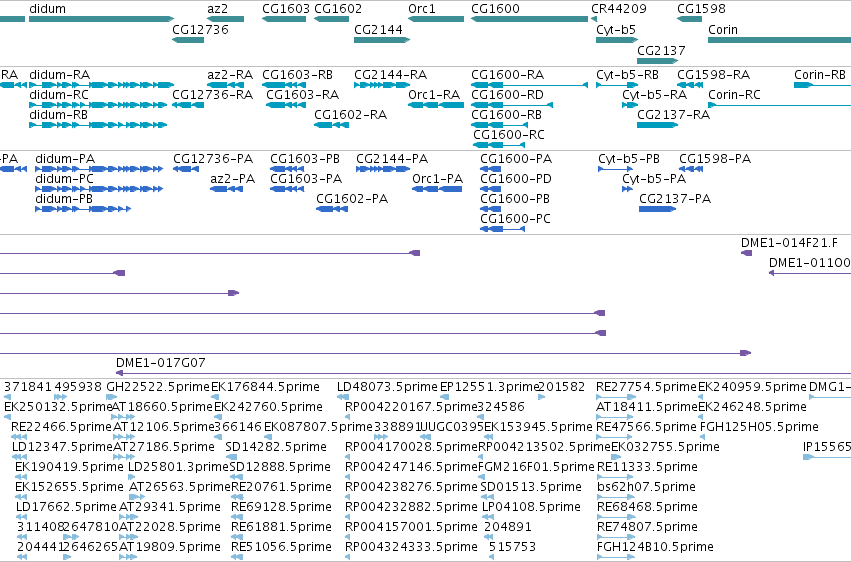Screen dimensions: 851x562
Task: Click the LD48073.5prime EST label
Action: pos(387,387)
